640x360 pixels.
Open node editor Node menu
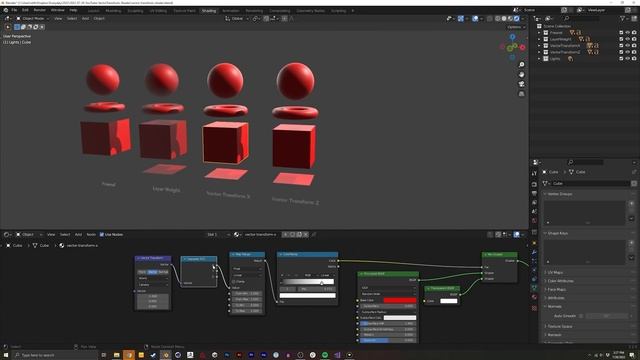coord(91,235)
